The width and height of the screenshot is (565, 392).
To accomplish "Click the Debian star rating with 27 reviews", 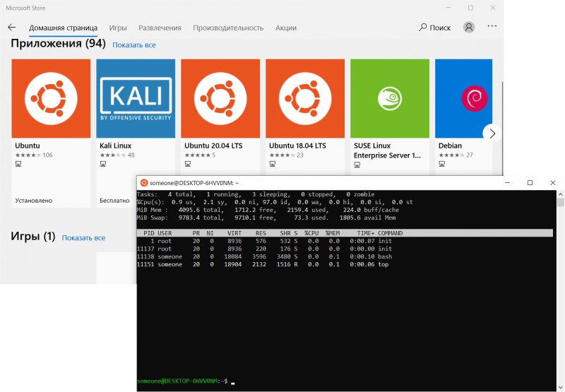I will click(x=456, y=155).
